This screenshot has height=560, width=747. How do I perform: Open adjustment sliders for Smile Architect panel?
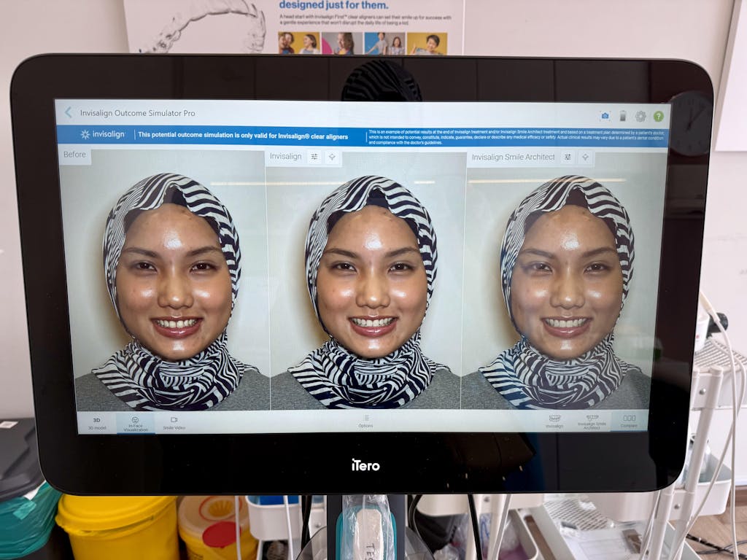568,157
